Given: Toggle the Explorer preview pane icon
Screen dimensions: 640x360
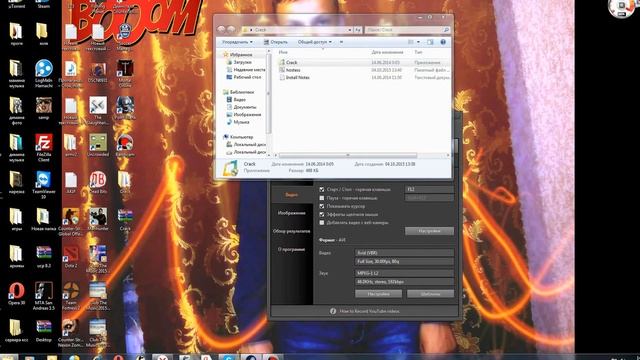Looking at the screenshot, I should pyautogui.click(x=430, y=42).
